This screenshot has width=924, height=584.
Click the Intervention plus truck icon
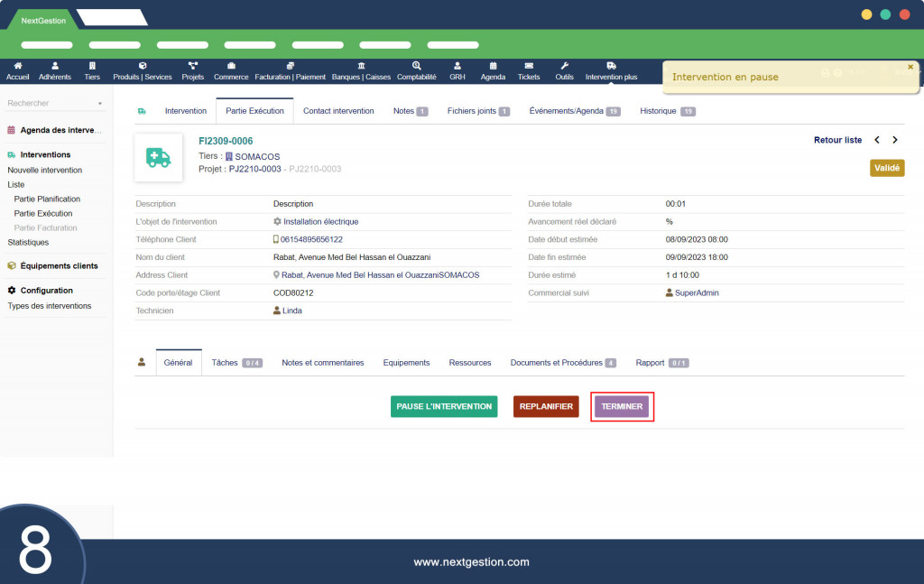(x=611, y=66)
